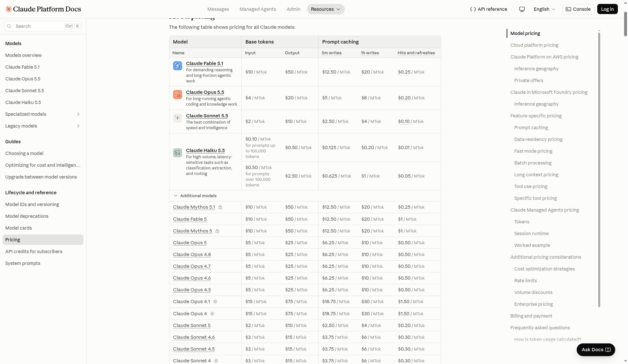Open the Claude Opus 5 link

point(190,243)
